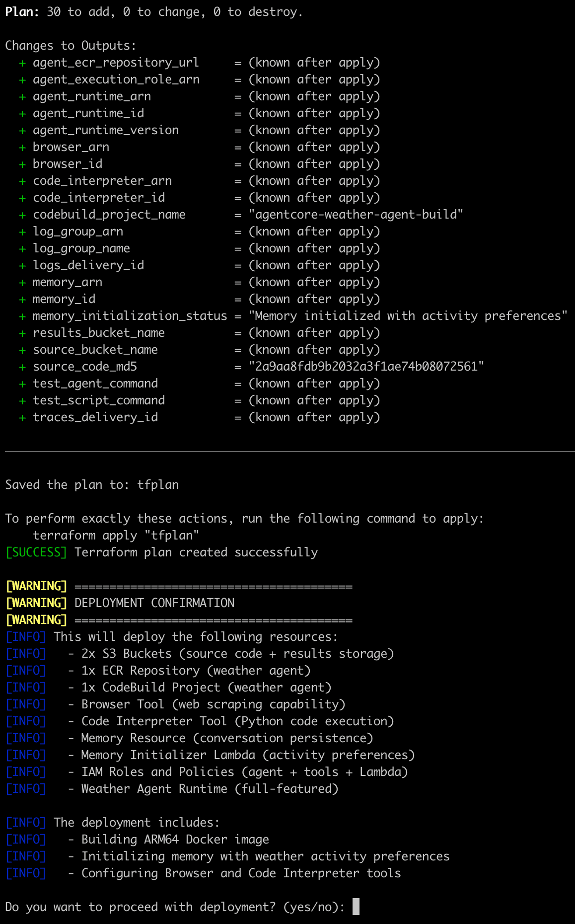Select the 'browser_arn' output name
This screenshot has width=575, height=924.
pos(71,147)
